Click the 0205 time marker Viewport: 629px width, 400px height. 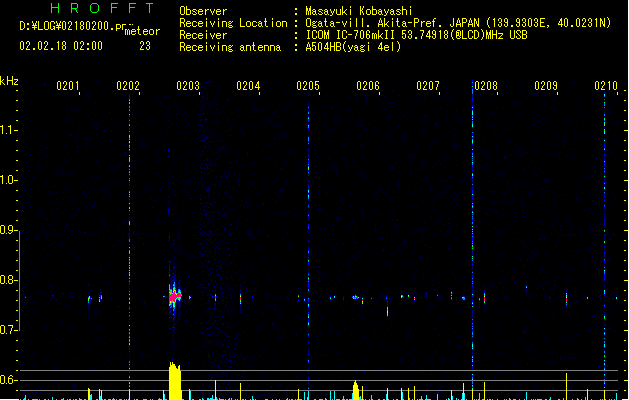pyautogui.click(x=308, y=86)
